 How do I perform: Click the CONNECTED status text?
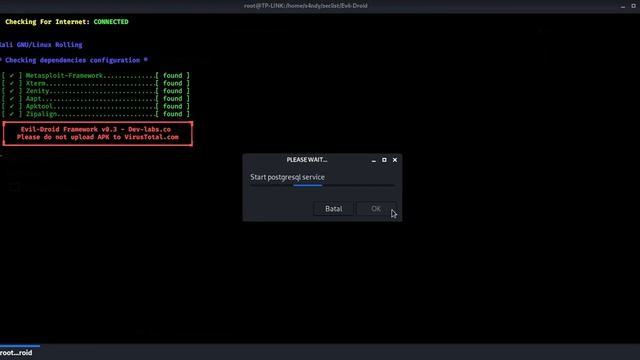[x=111, y=22]
